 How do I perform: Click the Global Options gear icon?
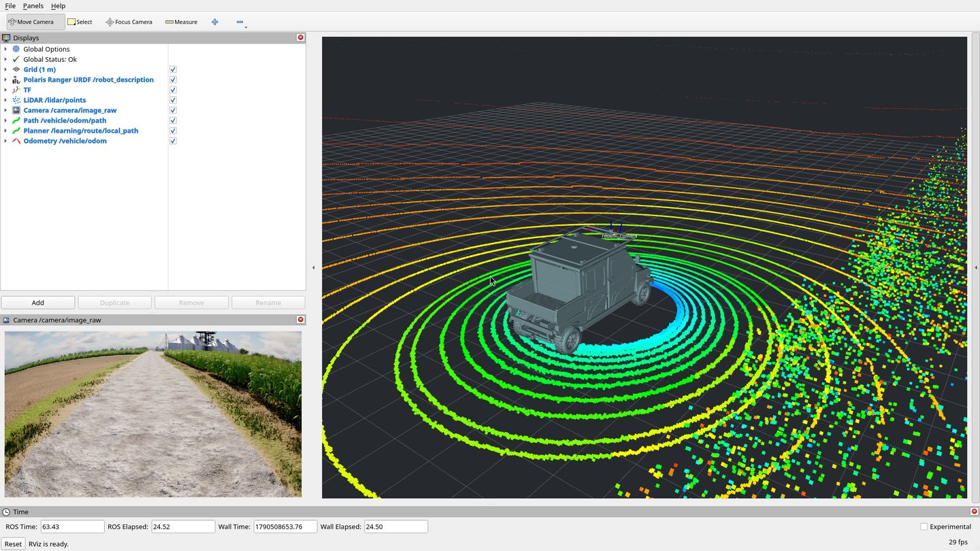point(16,49)
